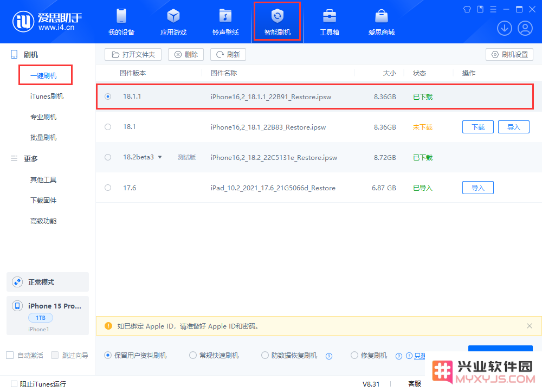
Task: Click the skin (shirt) icon in title bar
Action: tap(467, 9)
